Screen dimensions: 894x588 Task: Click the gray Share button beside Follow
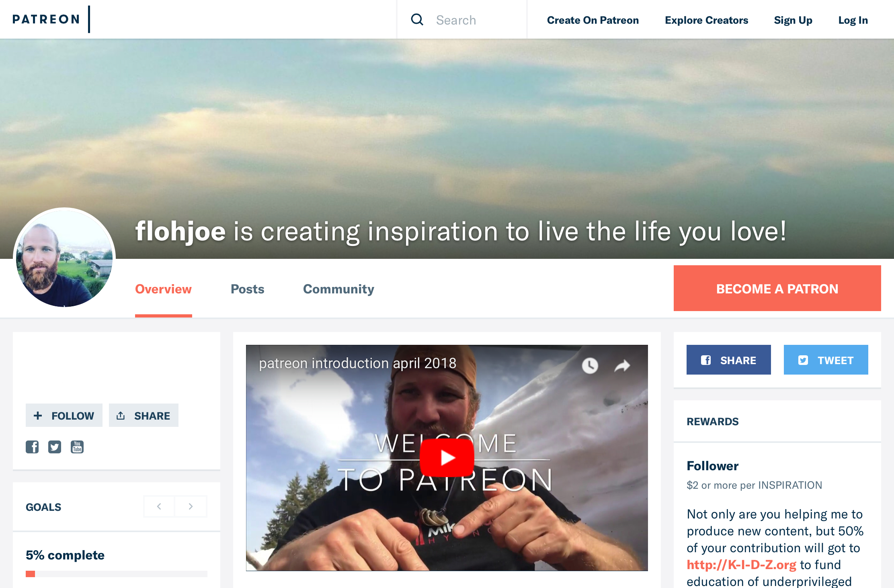click(144, 415)
